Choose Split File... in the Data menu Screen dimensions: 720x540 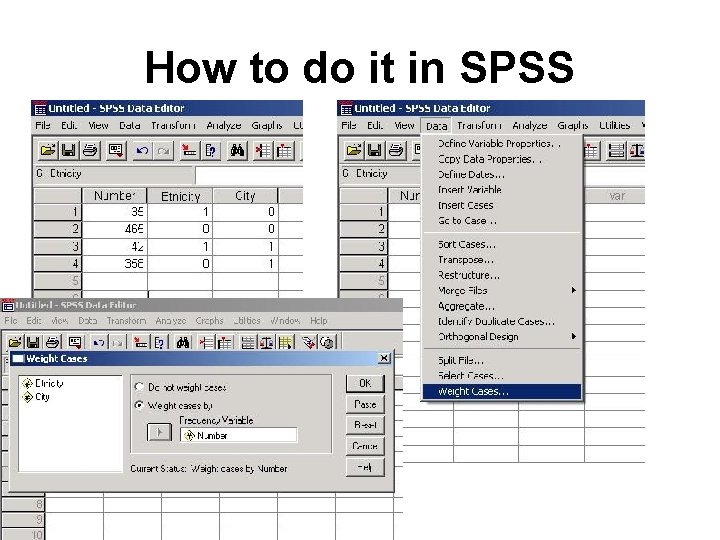502,360
